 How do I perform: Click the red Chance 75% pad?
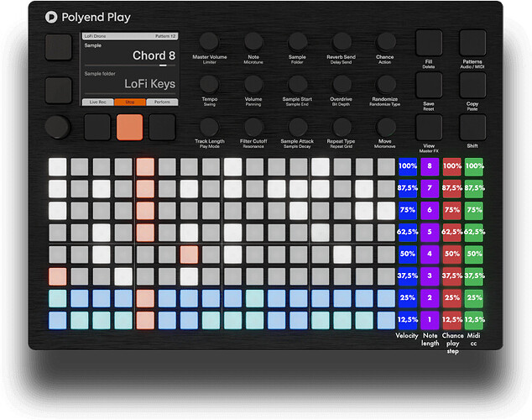click(x=452, y=210)
